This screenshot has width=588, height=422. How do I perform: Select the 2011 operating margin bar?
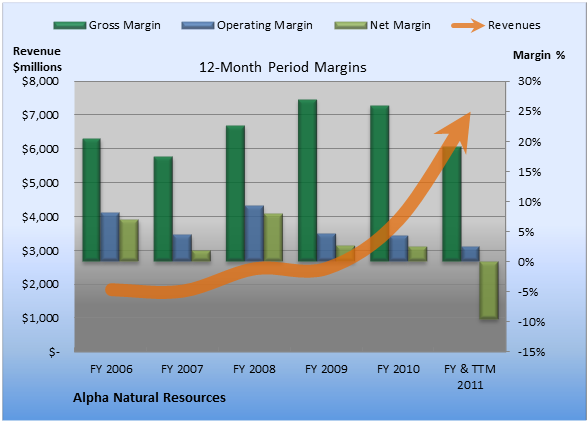coord(470,254)
